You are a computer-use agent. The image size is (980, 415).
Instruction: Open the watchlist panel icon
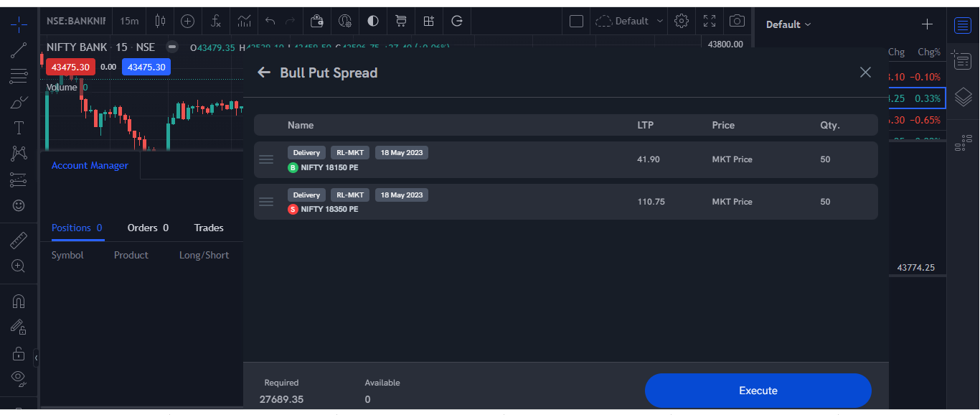[x=963, y=26]
